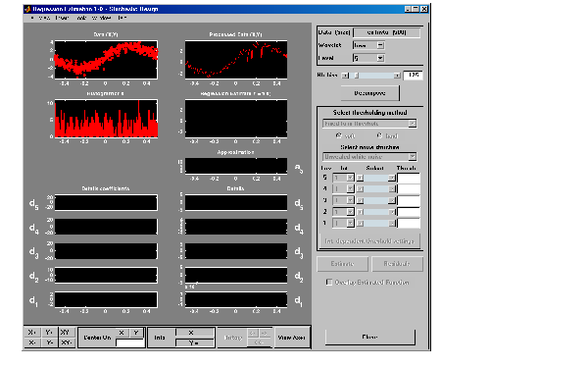588x367 pixels.
Task: Enable the Overlay Estimated Function checkbox
Action: (x=329, y=282)
